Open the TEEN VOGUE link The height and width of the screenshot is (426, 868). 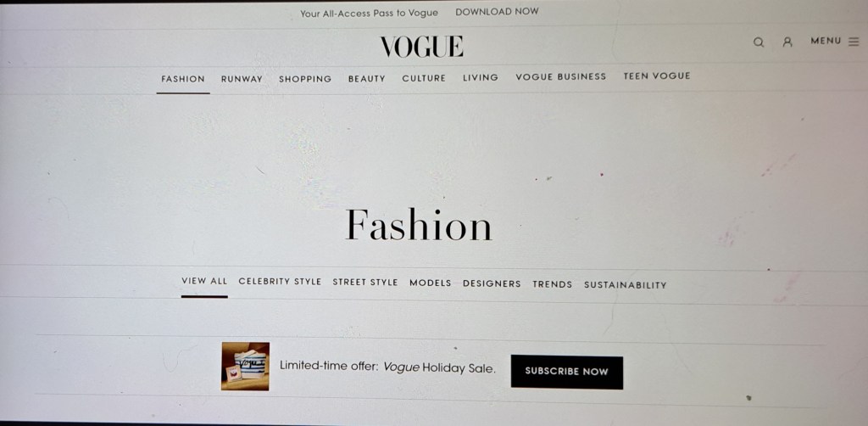(657, 76)
